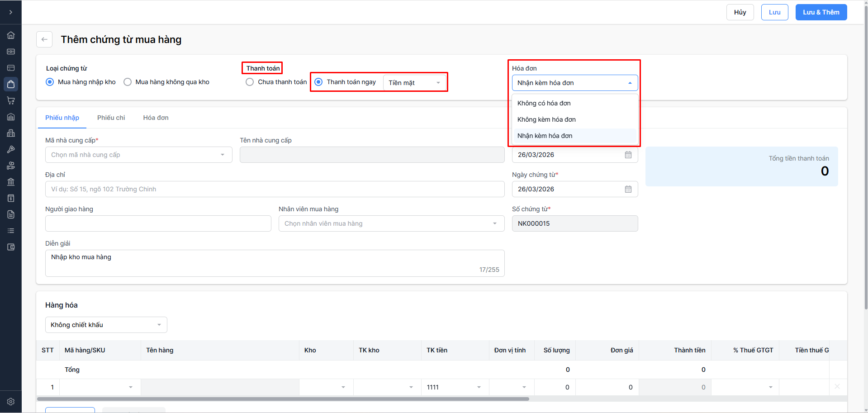
Task: Open the home icon in sidebar
Action: pyautogui.click(x=11, y=35)
